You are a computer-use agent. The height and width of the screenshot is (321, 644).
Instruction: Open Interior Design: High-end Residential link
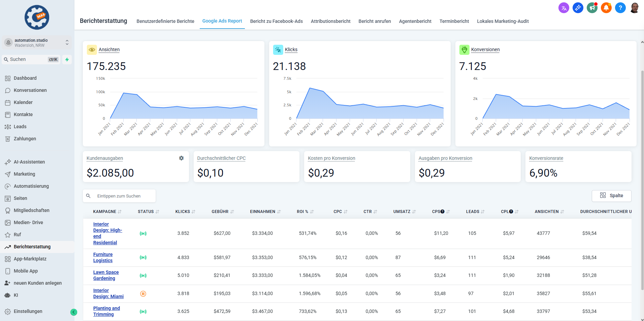[x=107, y=233]
